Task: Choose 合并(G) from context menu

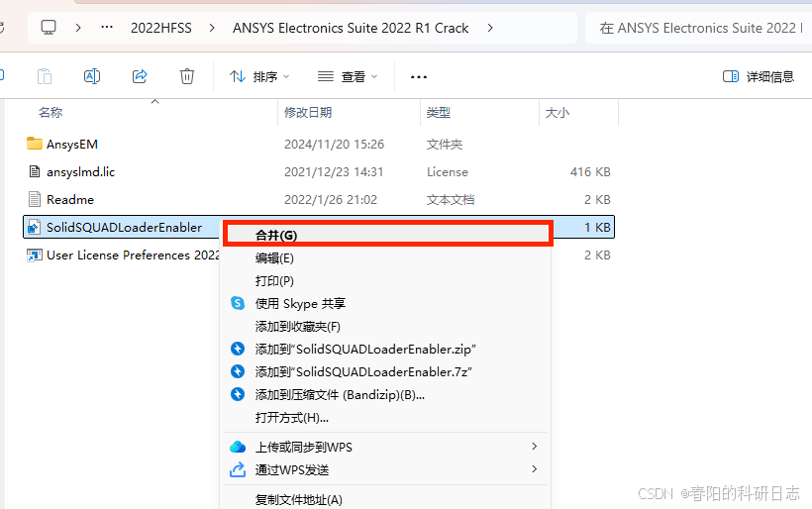Action: (x=388, y=235)
